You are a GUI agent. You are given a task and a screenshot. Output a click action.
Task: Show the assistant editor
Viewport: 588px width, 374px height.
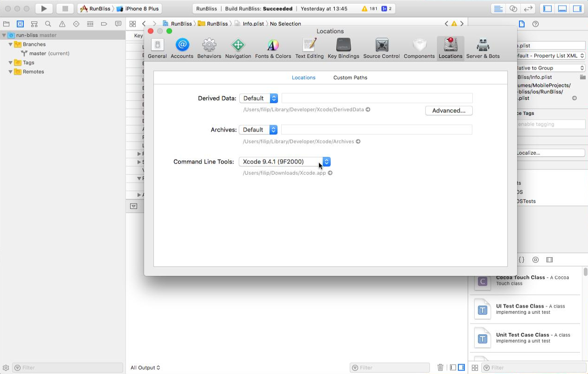[513, 8]
